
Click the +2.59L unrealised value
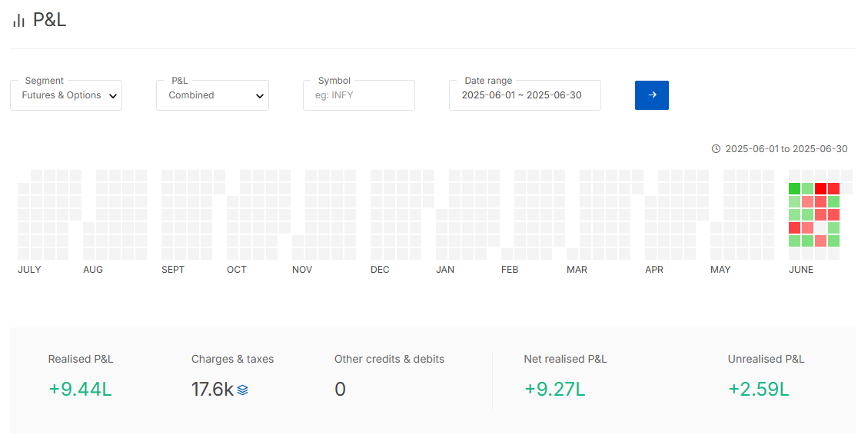tap(759, 390)
